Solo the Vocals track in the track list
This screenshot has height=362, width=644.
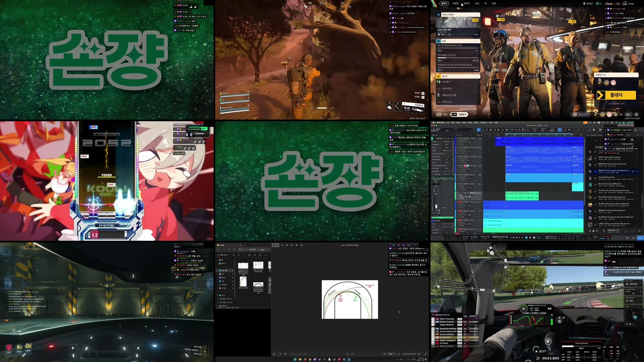tap(462, 138)
